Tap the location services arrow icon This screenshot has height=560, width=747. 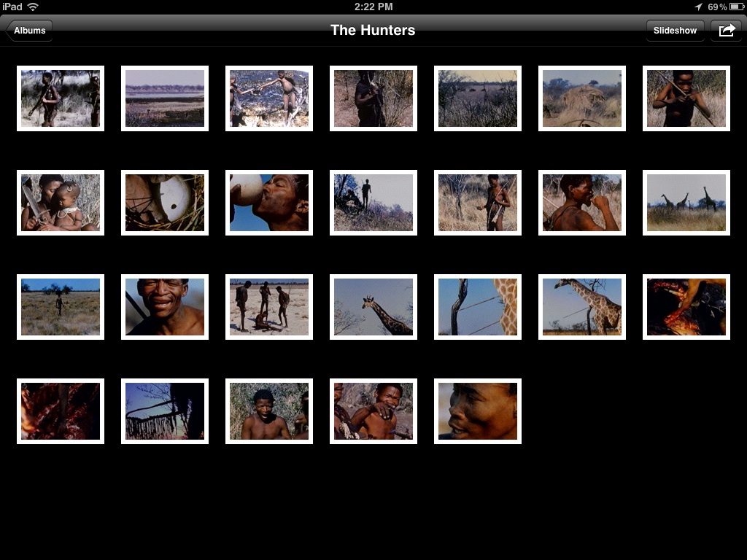(699, 7)
